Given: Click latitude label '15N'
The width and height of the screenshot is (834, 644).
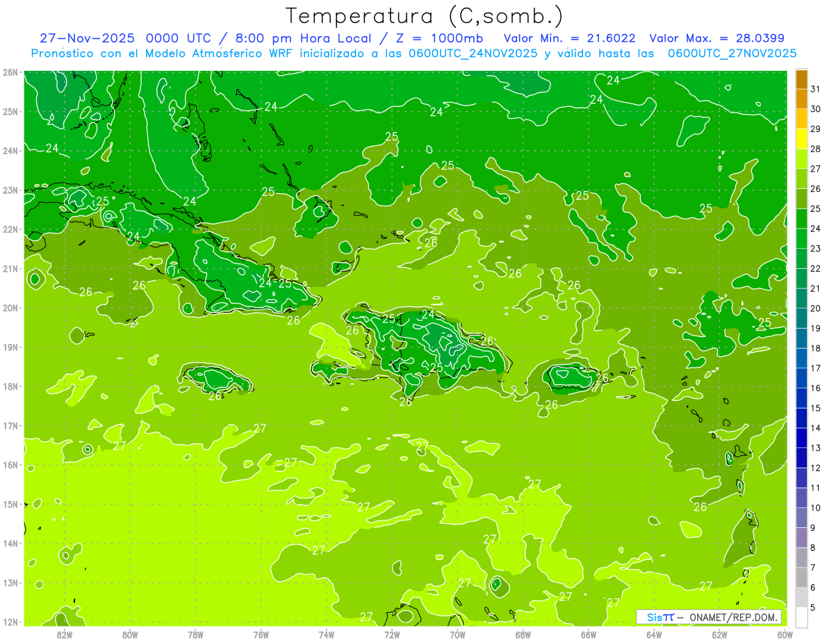Looking at the screenshot, I should [x=11, y=504].
